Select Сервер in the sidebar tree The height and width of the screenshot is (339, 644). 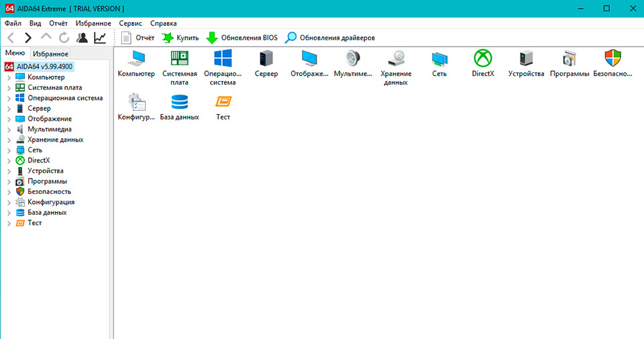(x=34, y=109)
